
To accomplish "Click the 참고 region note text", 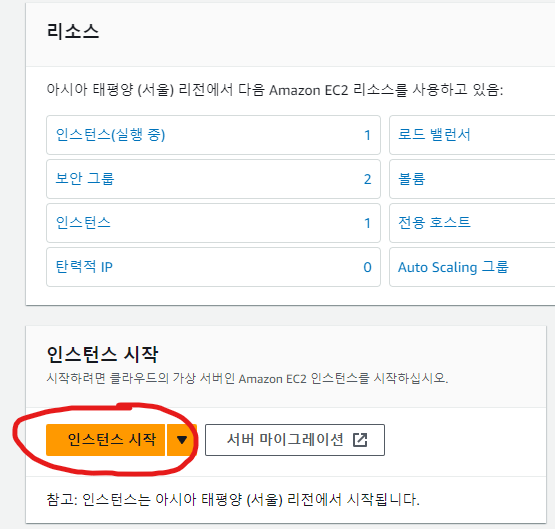I will [233, 500].
